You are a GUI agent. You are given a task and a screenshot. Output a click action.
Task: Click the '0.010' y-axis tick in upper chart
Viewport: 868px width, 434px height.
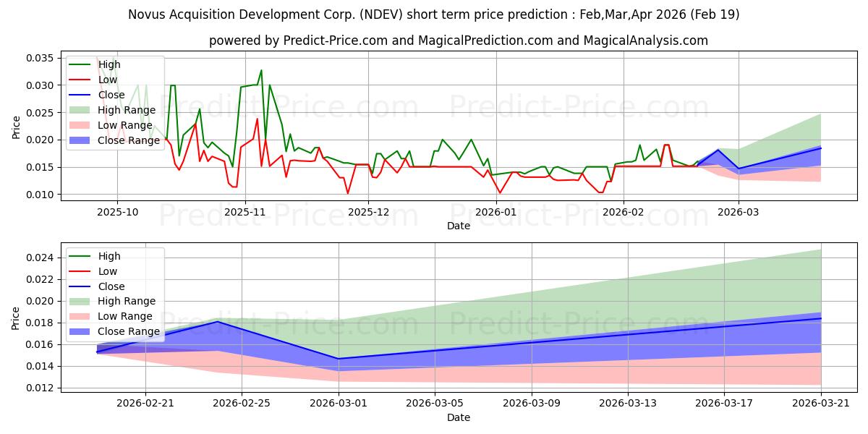coord(41,195)
